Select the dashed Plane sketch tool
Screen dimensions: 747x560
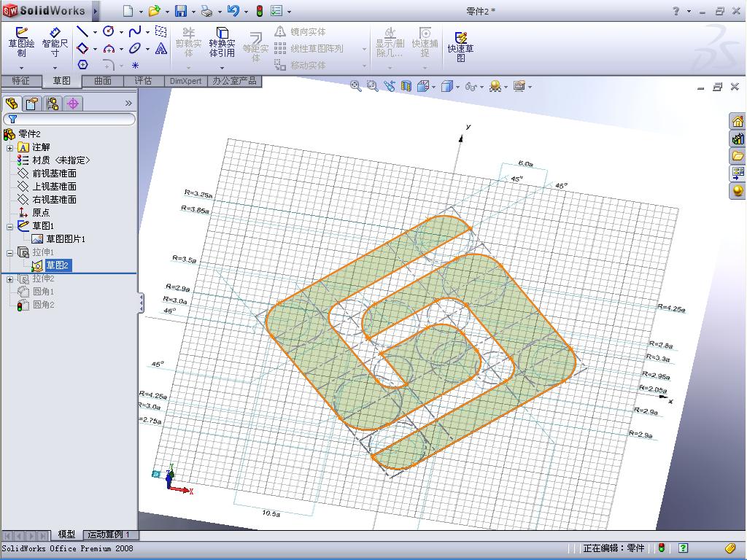click(x=161, y=32)
